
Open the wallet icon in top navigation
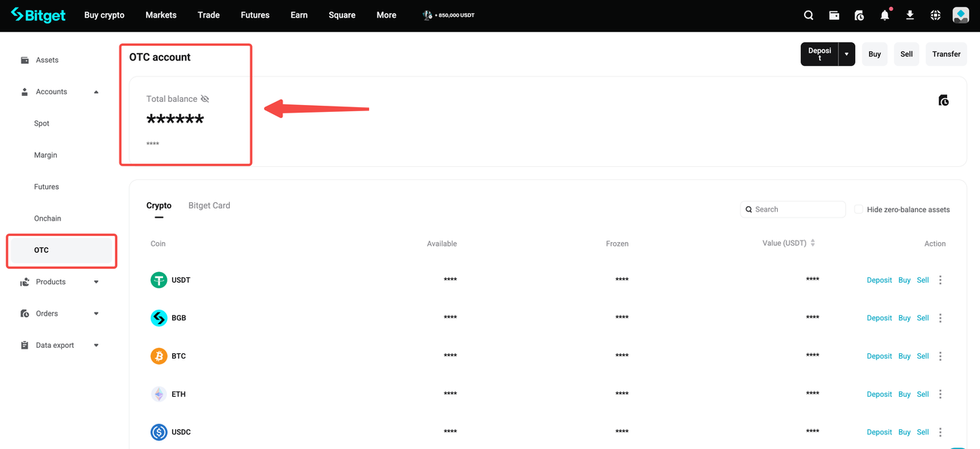[834, 15]
